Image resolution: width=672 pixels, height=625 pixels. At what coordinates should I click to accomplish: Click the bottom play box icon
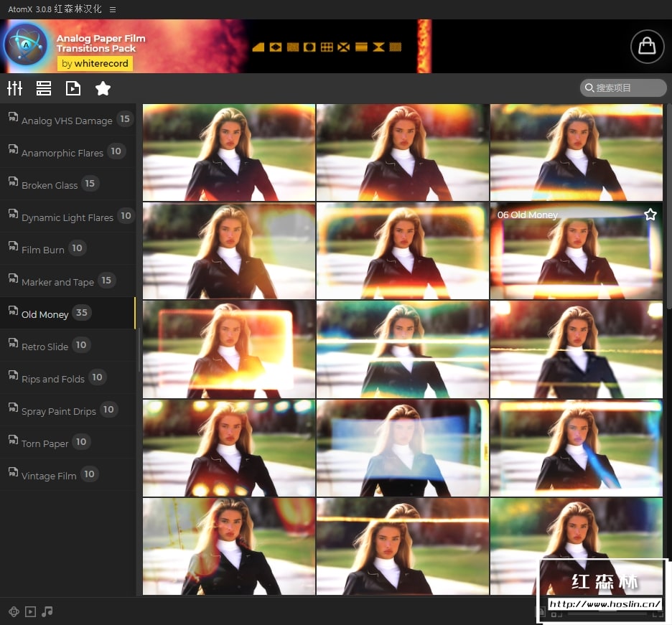30,611
